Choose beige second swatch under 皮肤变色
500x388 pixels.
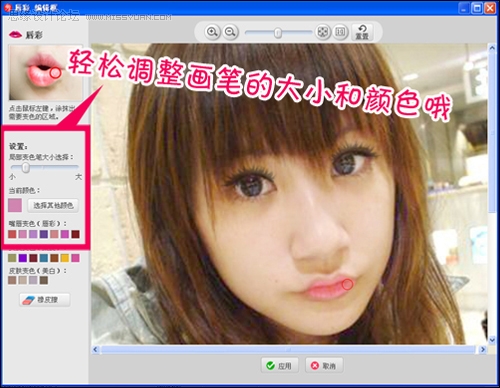point(23,280)
